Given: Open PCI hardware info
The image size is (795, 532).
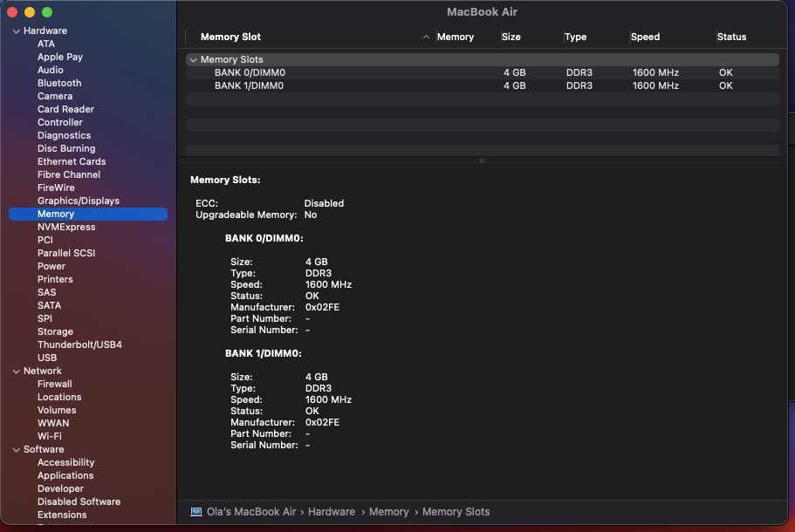Looking at the screenshot, I should (45, 240).
